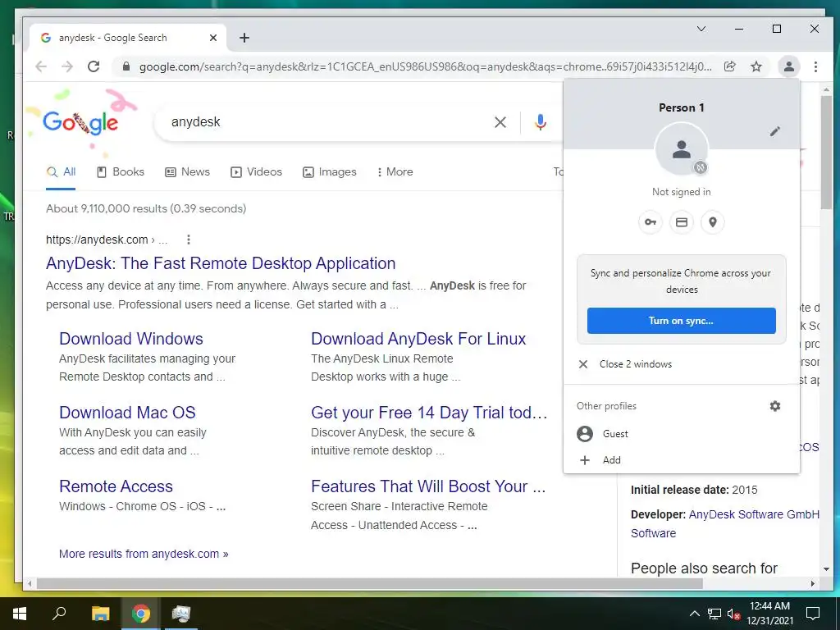Expand the More search filters menu

[x=395, y=172]
